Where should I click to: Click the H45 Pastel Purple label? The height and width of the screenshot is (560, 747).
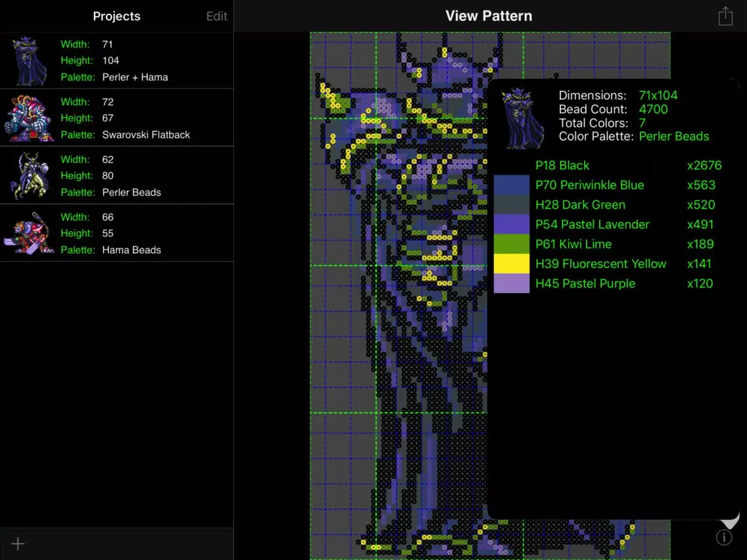click(585, 283)
